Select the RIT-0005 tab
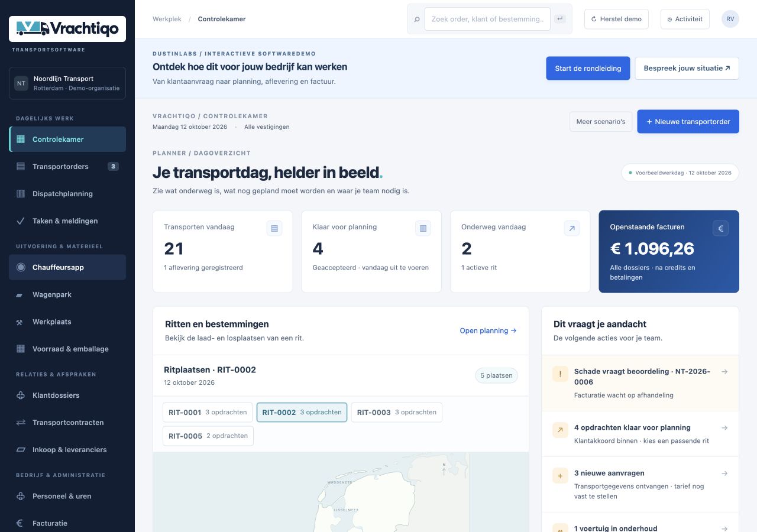The image size is (757, 532). (x=208, y=436)
